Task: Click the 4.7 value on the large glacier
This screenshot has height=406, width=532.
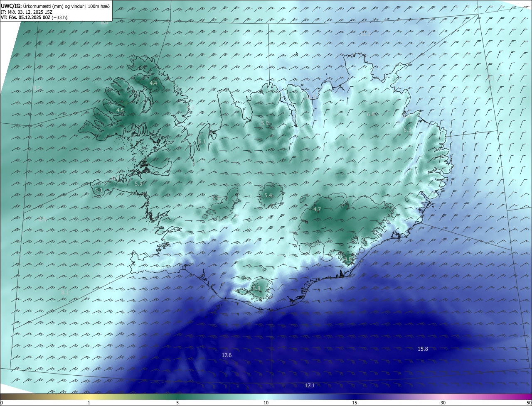Action: coord(317,210)
